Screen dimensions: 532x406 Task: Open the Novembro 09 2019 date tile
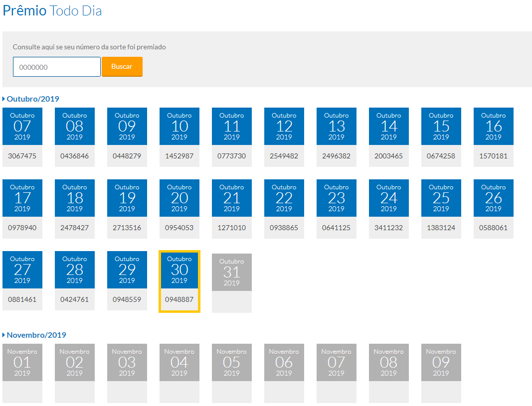441,363
